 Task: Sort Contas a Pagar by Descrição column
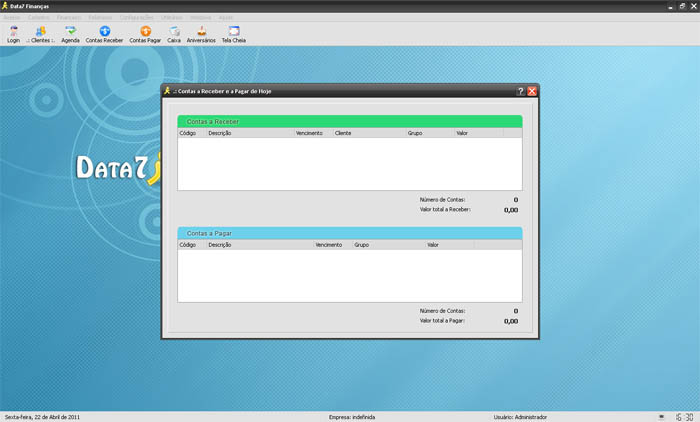coord(260,245)
